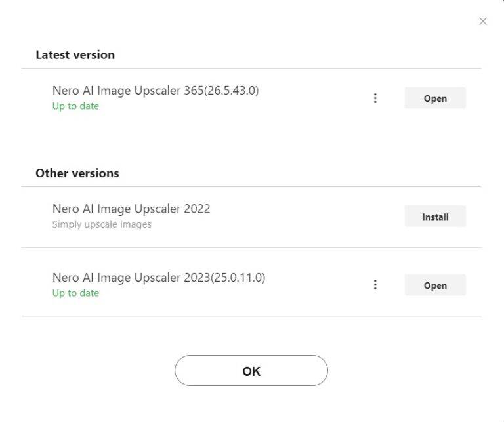Click the "Latest version" section heading
This screenshot has height=422, width=504.
[75, 55]
